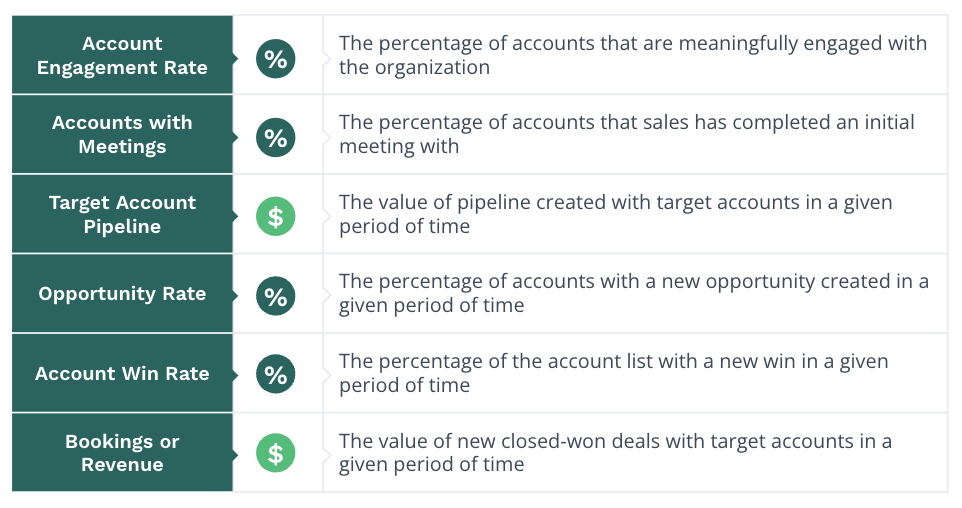Click the description about meaningfully engaged accounts

click(x=633, y=55)
